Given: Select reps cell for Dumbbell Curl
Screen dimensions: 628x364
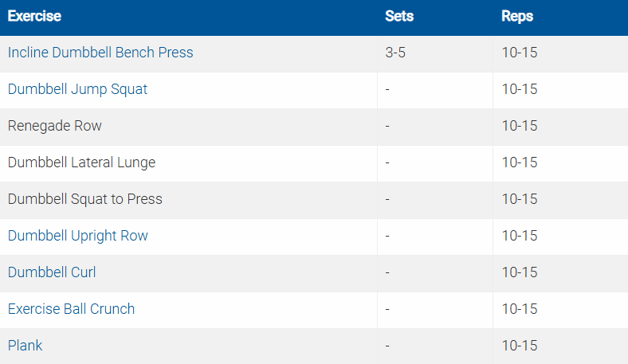Looking at the screenshot, I should click(x=520, y=272).
